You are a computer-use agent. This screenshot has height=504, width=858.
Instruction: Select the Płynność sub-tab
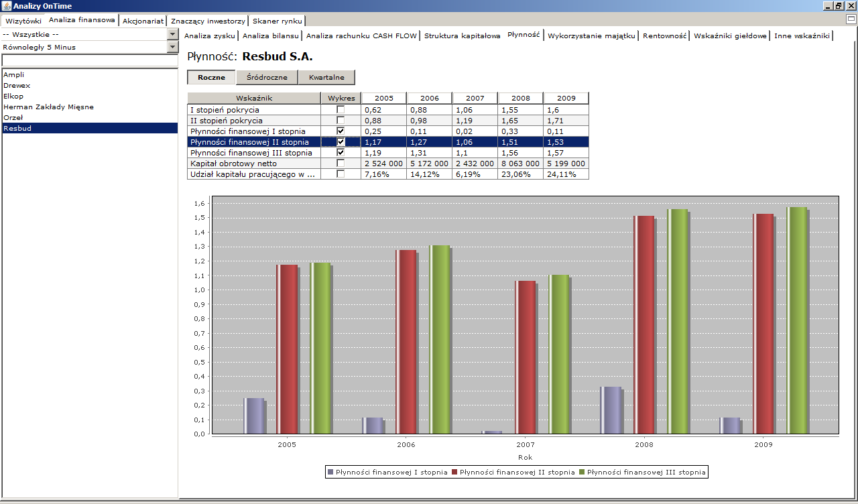tap(524, 35)
